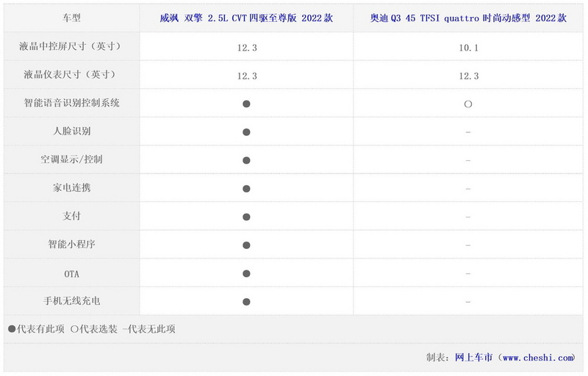Click the filled dot in 智能小程序 row
588x376 pixels.
pos(246,245)
